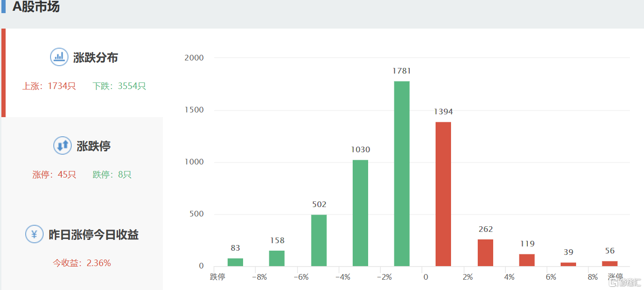644x290 pixels.
Task: Click the 下跌：3554只 text
Action: 119,86
